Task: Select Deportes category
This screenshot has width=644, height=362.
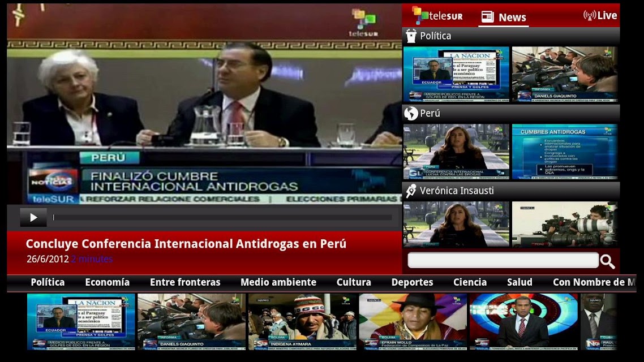Action: point(413,282)
